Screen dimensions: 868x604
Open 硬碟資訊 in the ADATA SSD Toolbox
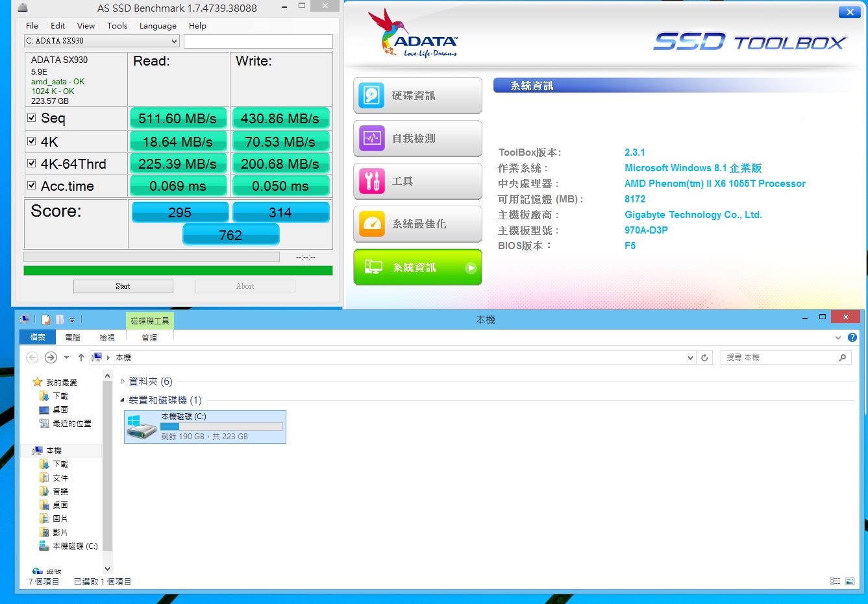417,95
